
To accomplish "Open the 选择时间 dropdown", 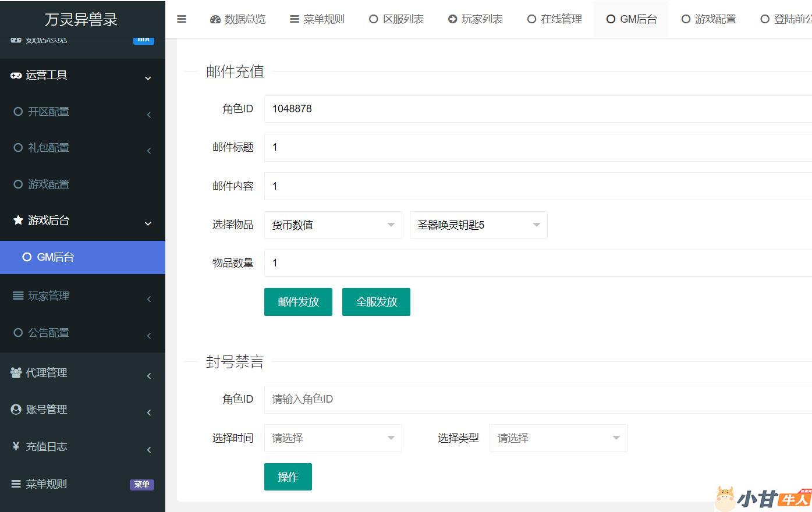I will click(x=332, y=438).
